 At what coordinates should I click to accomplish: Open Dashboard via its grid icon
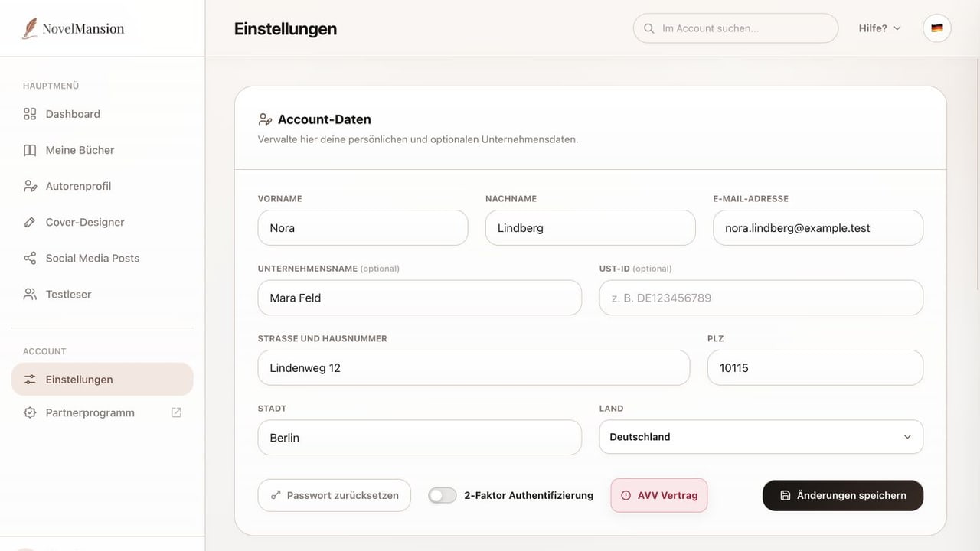[x=30, y=114]
